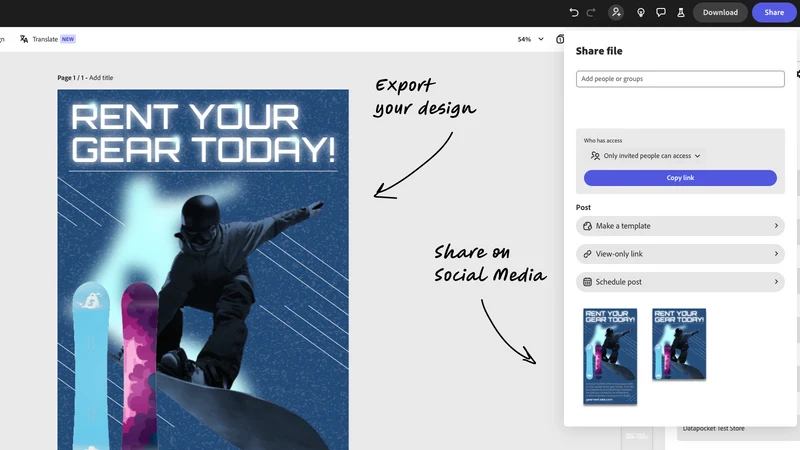Select the pink snowboard on the canvas
The height and width of the screenshot is (450, 800).
[x=139, y=365]
